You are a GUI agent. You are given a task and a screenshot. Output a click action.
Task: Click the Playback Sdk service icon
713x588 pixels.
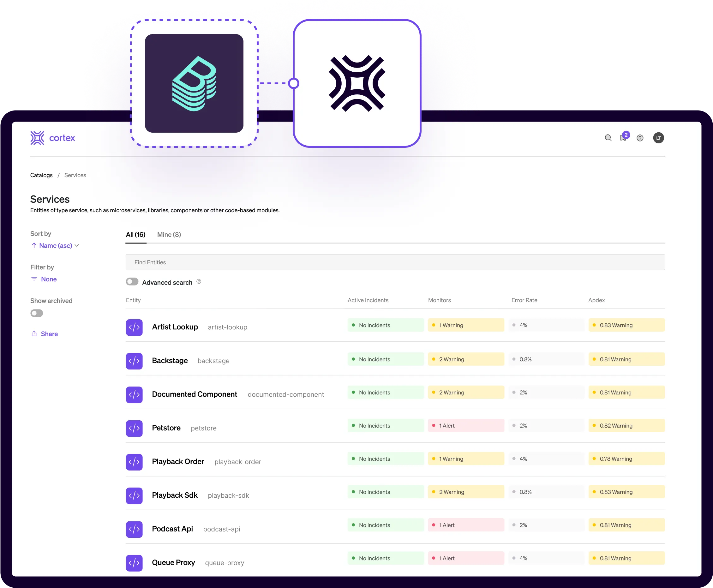134,495
